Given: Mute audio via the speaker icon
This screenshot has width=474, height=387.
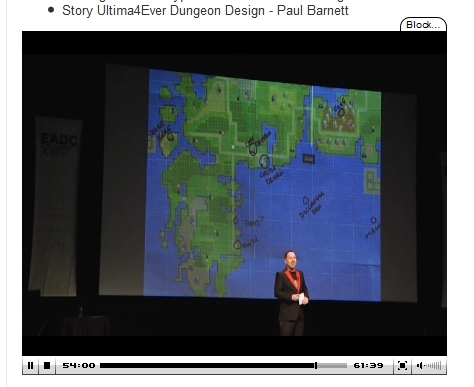Looking at the screenshot, I should click(420, 366).
